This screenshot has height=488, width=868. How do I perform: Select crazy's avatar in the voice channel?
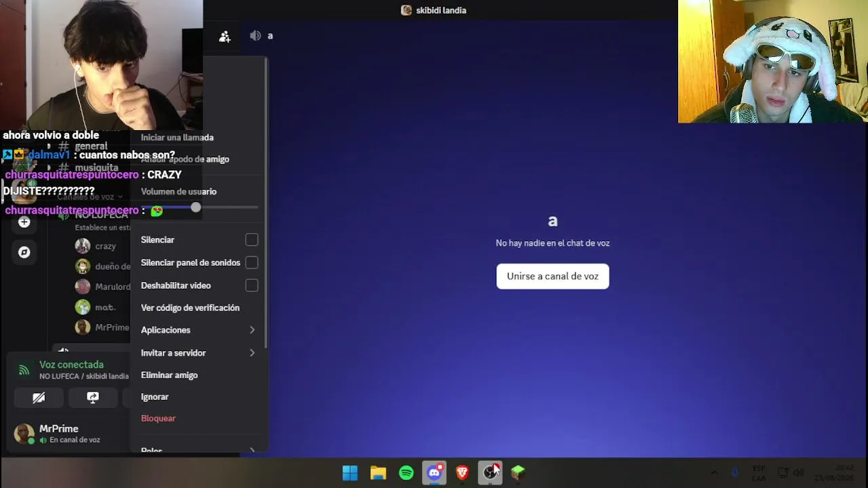pyautogui.click(x=83, y=246)
